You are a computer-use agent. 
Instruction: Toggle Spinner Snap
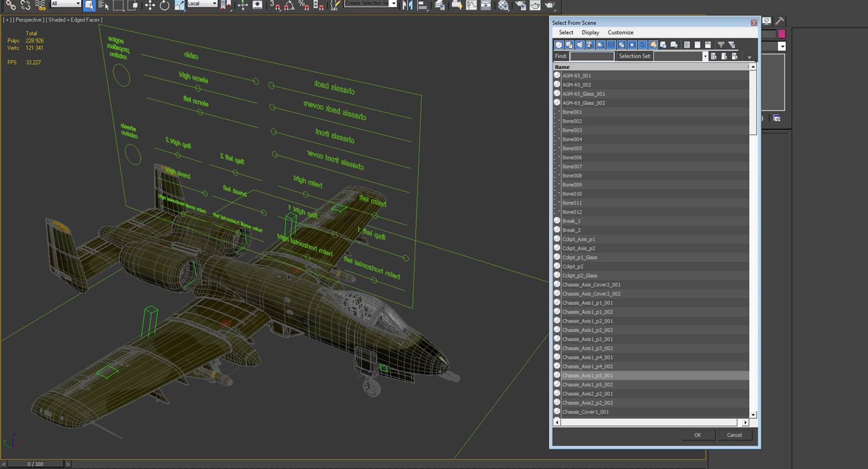pos(318,5)
